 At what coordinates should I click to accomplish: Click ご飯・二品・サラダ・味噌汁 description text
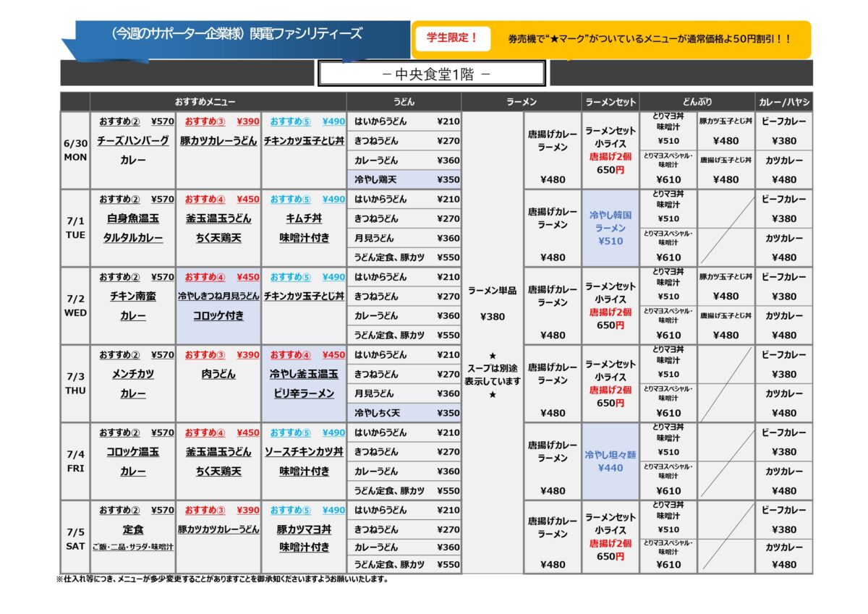click(132, 547)
